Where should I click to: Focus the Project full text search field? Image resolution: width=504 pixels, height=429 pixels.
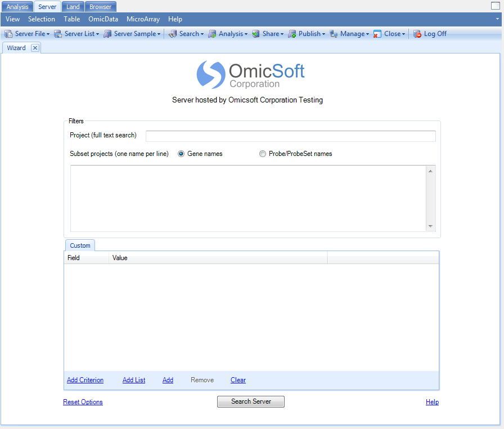pos(291,136)
